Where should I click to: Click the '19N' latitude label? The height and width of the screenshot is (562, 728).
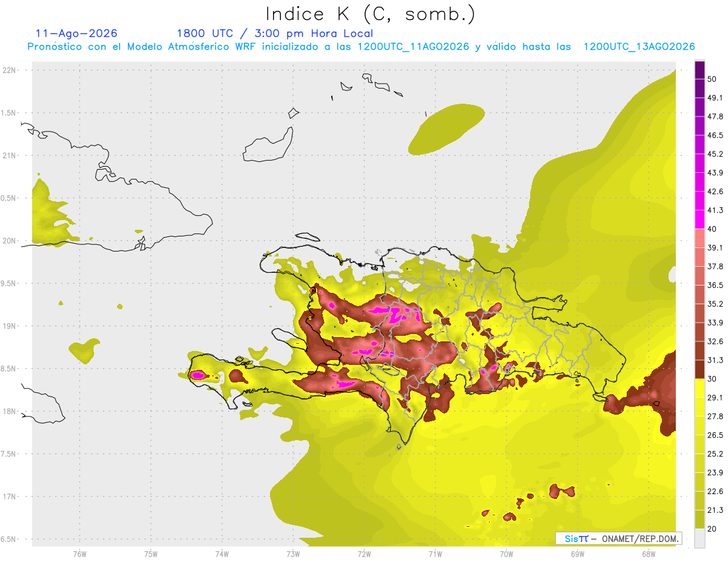tap(9, 326)
